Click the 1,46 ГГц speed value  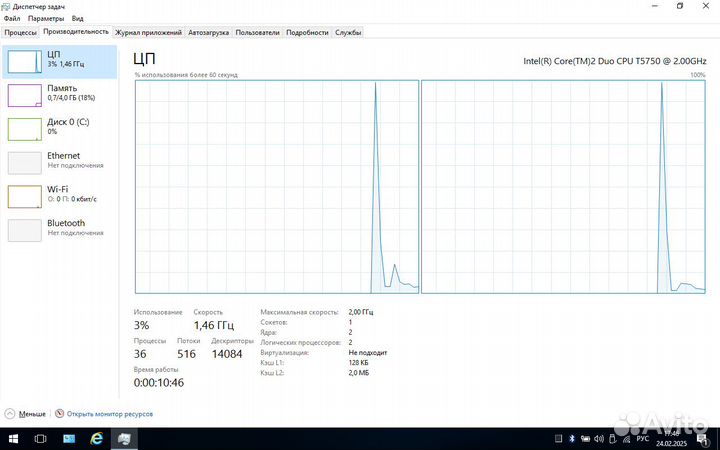(214, 325)
